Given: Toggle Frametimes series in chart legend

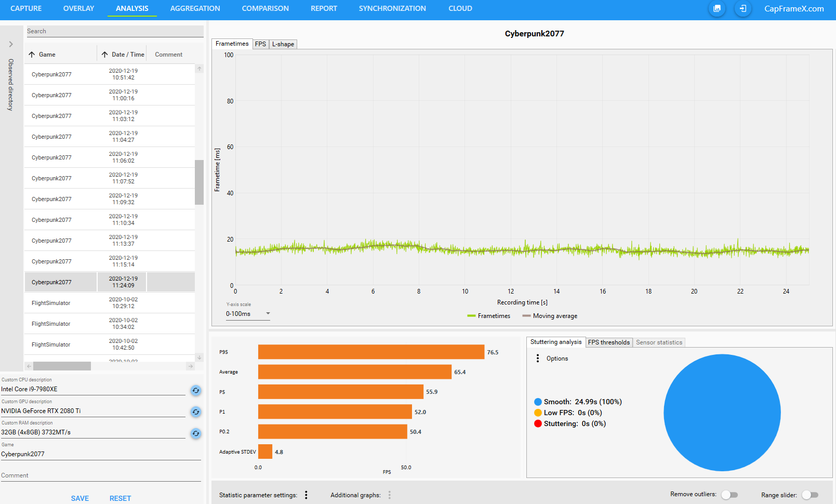Looking at the screenshot, I should tap(488, 316).
